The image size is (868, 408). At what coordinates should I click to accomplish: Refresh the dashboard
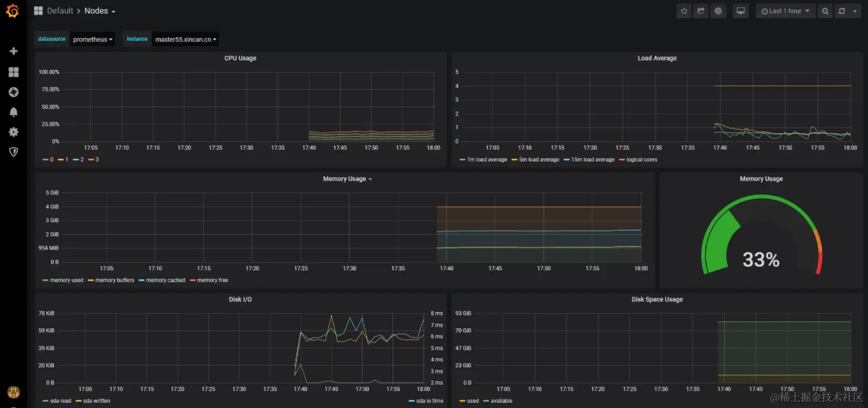click(x=841, y=11)
